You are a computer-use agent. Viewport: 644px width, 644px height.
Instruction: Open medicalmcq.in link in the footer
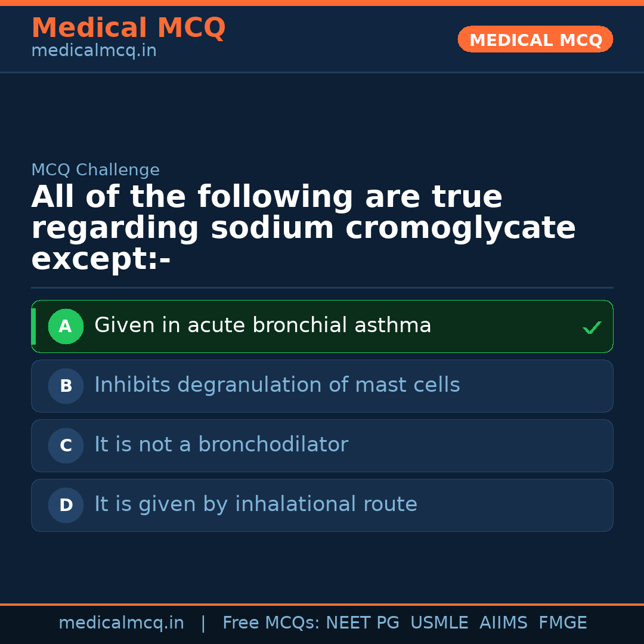coord(121,623)
